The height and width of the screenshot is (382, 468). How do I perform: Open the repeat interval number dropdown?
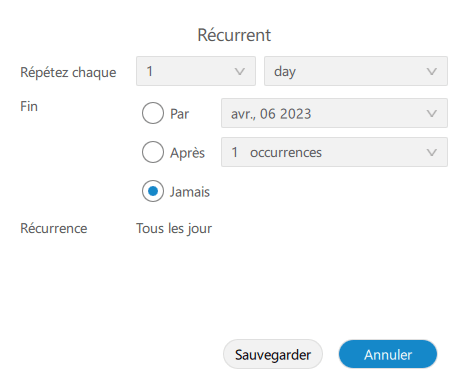(x=196, y=71)
